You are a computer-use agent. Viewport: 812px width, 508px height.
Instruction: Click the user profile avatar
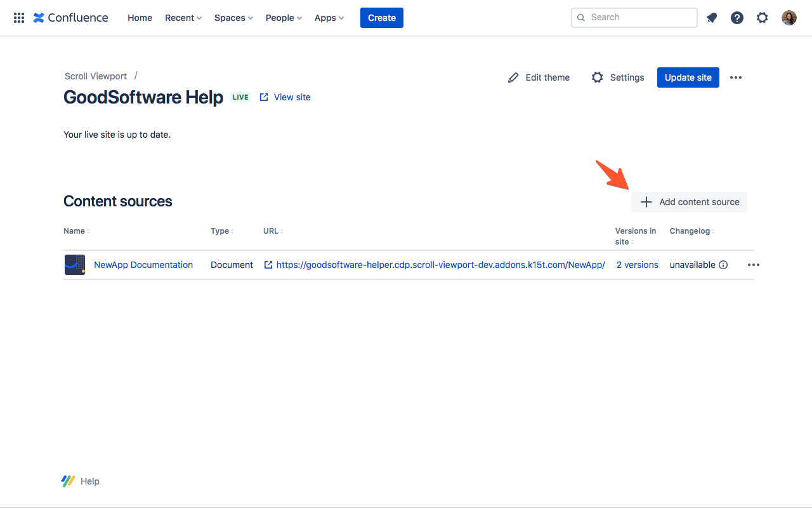[789, 18]
